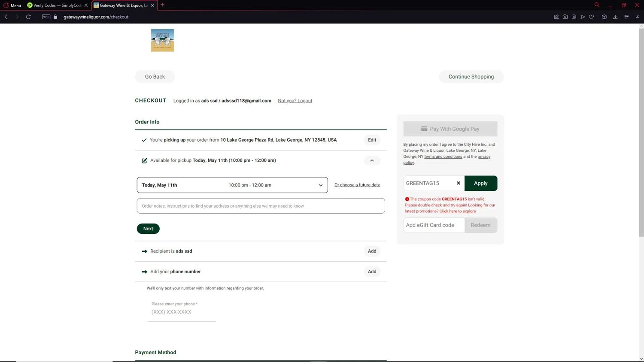Viewport: 644px width, 362px height.
Task: Click the page vertical scrollbar thumb
Action: 641,132
